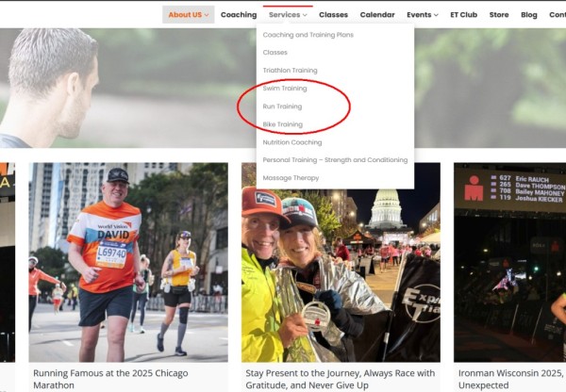Click Massage Therapy in the Services menu
The image size is (566, 392).
point(291,178)
